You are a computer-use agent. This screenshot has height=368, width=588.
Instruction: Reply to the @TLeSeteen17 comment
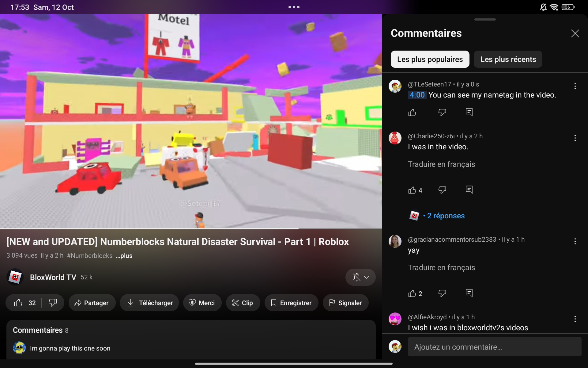(469, 112)
